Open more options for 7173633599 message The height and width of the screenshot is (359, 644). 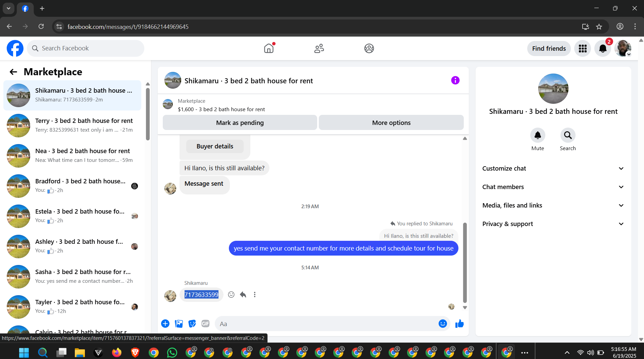point(255,295)
